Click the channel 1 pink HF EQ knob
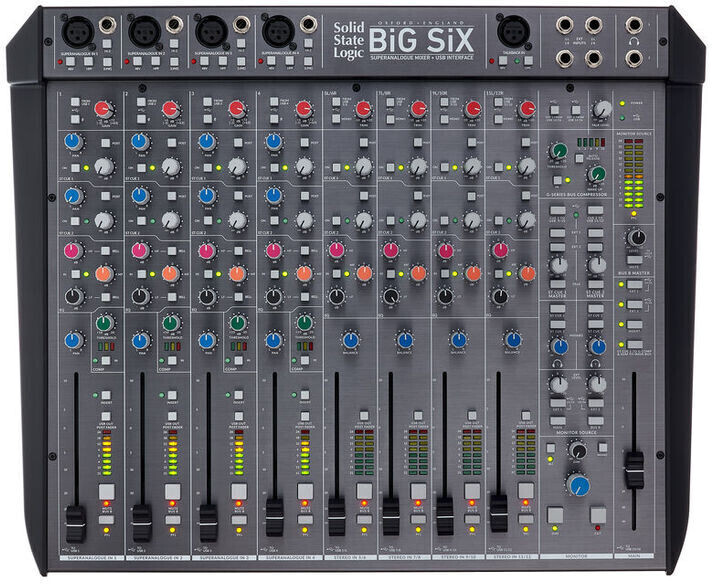Viewport: 712px width, 584px height. (x=73, y=250)
